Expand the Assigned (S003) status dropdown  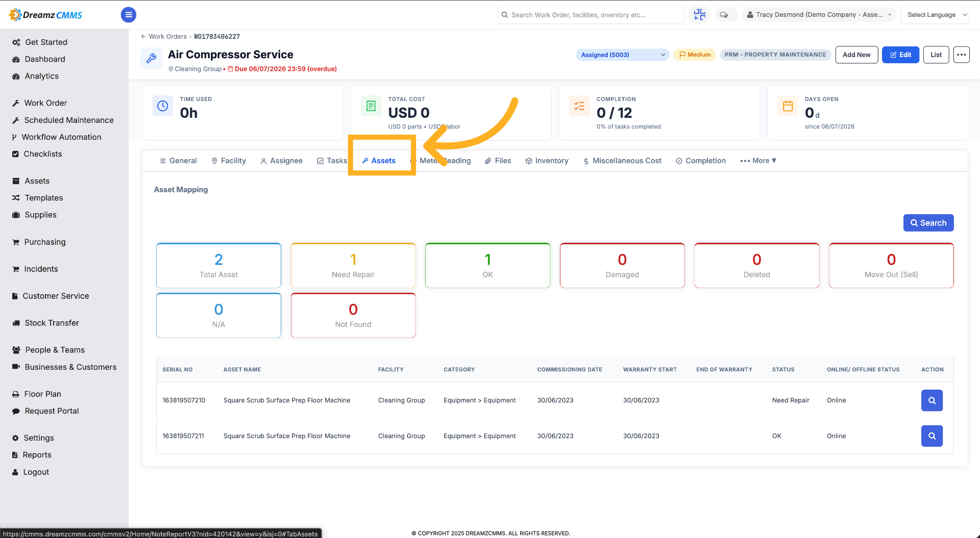click(623, 55)
